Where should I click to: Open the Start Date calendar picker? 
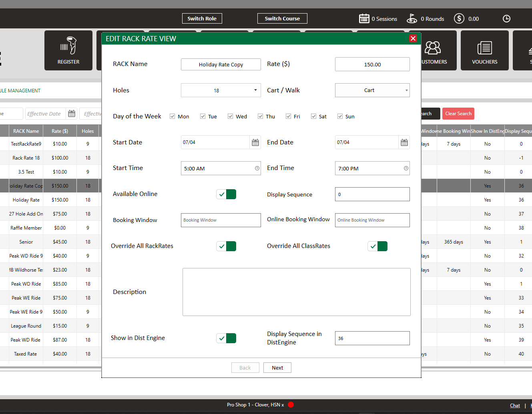pos(255,142)
